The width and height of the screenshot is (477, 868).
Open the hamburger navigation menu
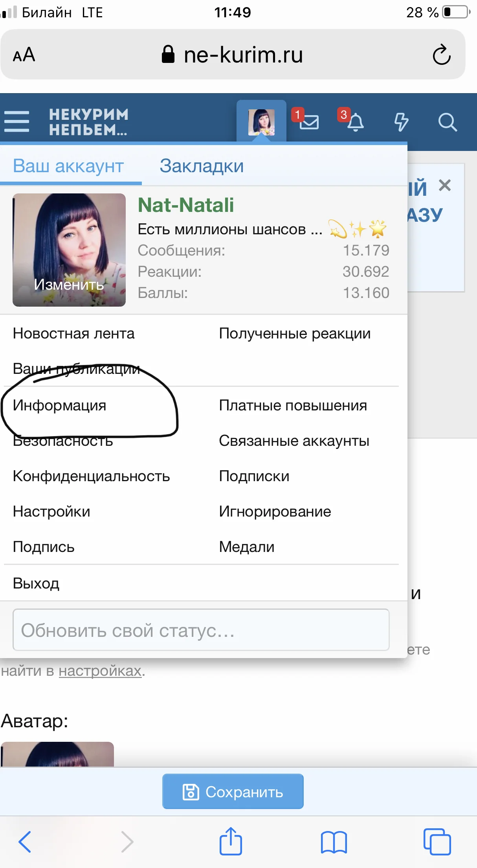coord(17,121)
